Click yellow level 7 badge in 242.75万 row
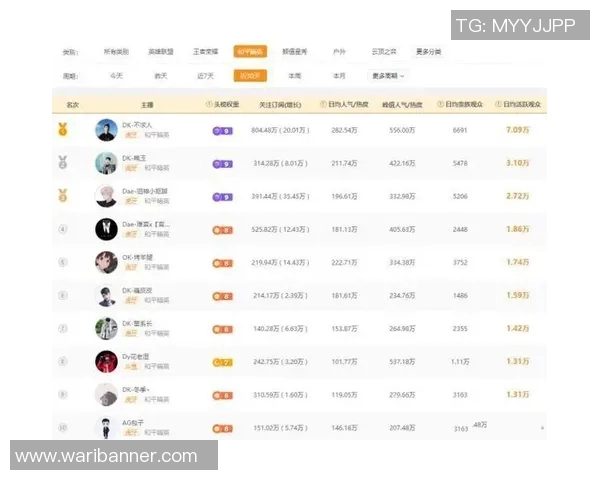 [223, 362]
